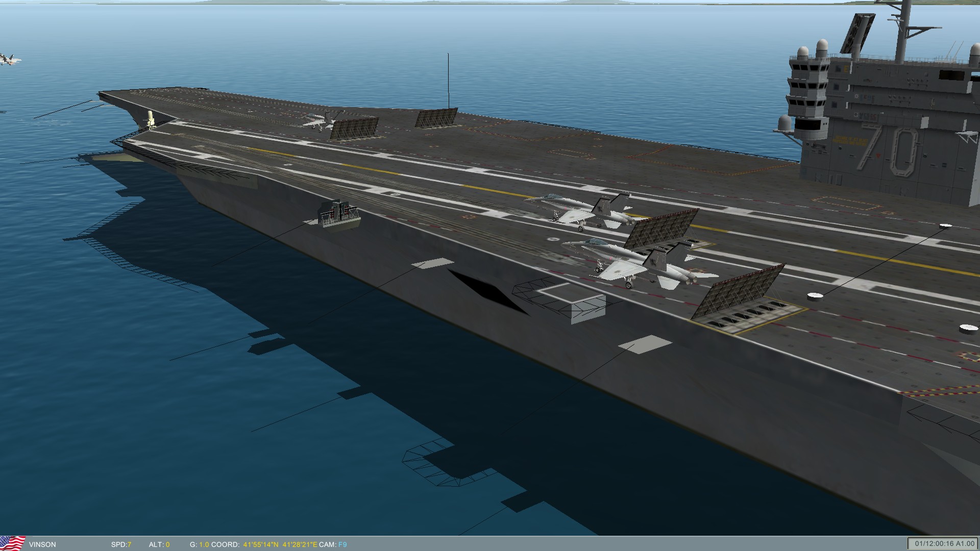Click the VINSON ship name label
Viewport: 980px width, 551px height.
(42, 544)
